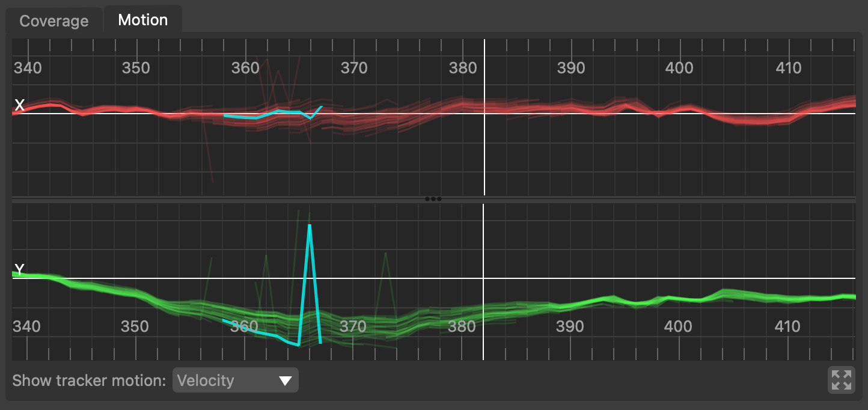Click the 'Show tracker motion:' label
Screen dimensions: 868x410
pos(89,381)
